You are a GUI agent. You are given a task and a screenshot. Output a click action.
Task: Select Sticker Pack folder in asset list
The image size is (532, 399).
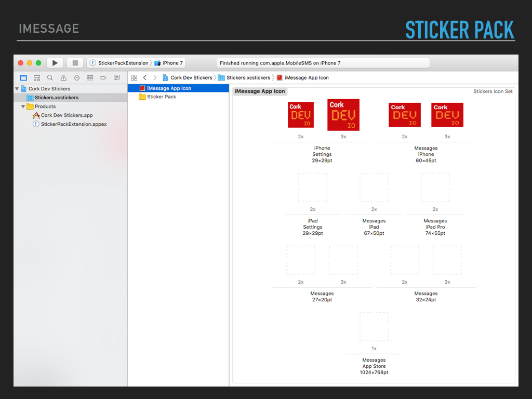coord(179,97)
